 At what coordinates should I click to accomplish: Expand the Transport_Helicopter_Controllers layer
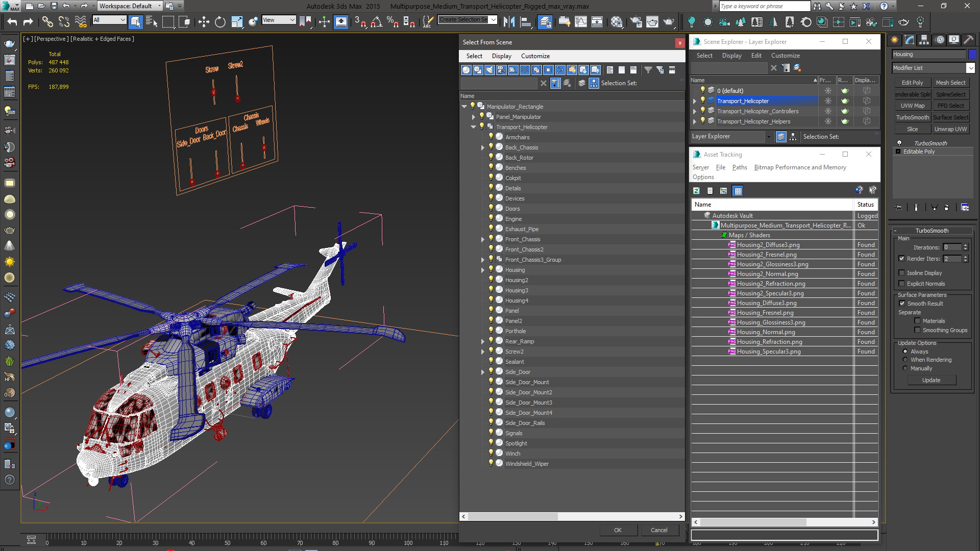tap(695, 111)
